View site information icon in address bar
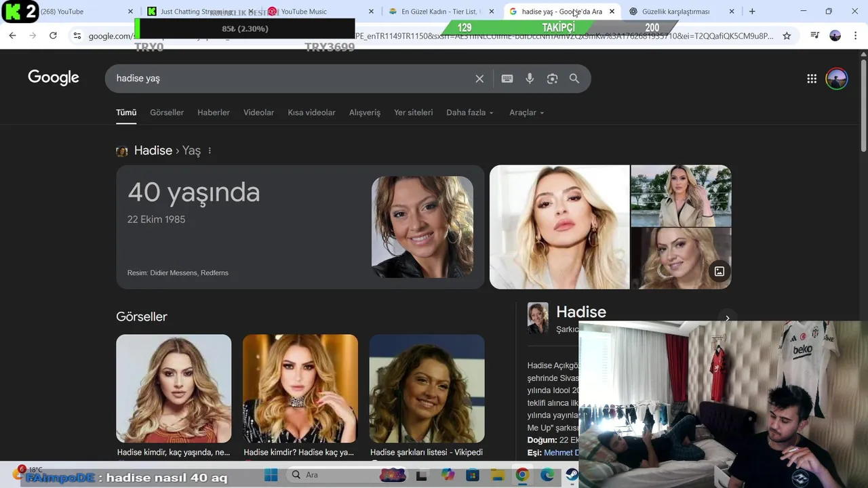868x488 pixels. (77, 36)
